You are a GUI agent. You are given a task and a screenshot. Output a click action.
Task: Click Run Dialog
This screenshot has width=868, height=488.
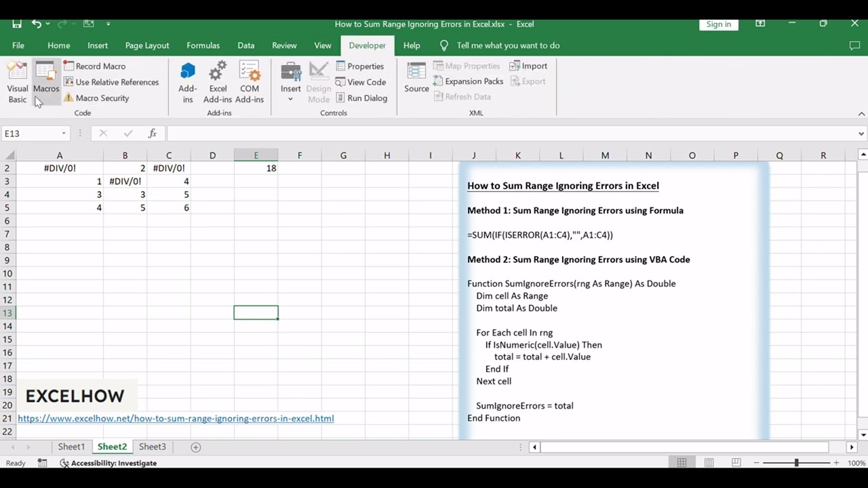[361, 98]
